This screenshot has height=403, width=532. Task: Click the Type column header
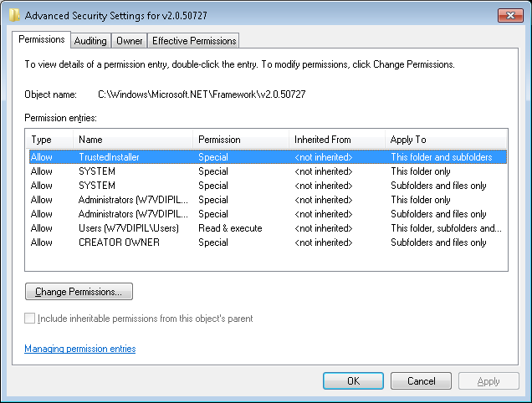click(x=50, y=140)
